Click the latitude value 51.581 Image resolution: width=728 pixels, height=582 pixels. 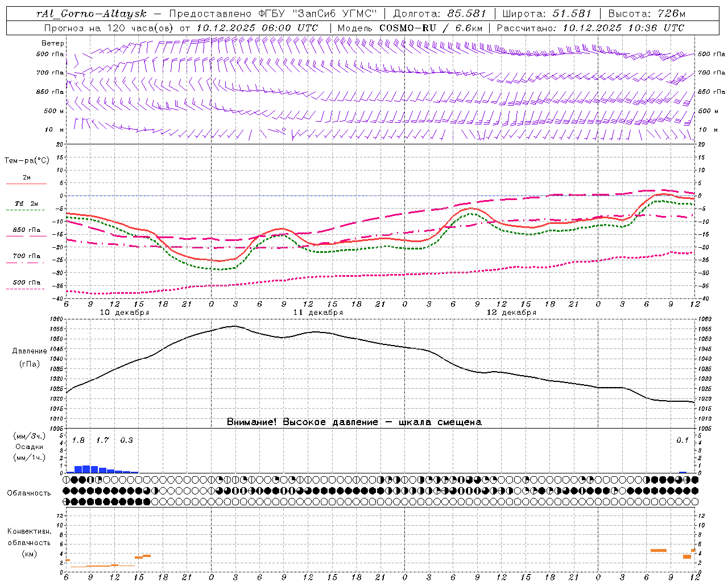(572, 14)
